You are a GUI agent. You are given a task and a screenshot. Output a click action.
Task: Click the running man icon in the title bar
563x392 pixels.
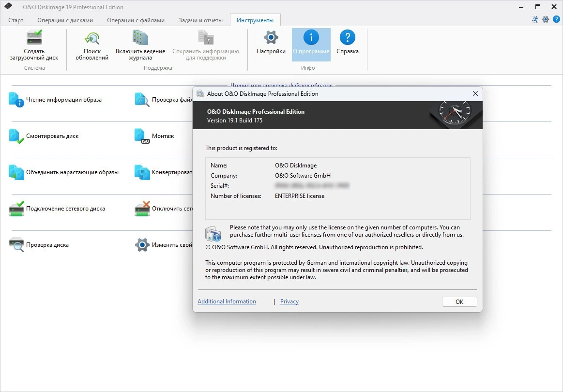click(x=535, y=19)
